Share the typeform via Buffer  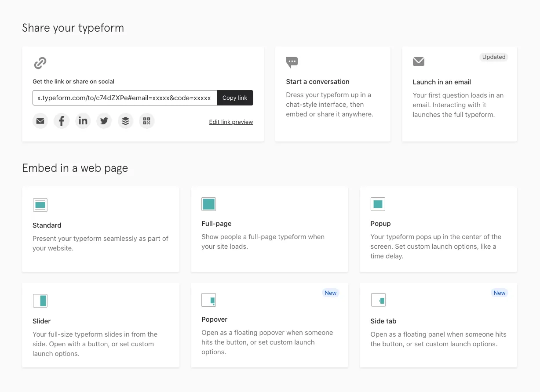coord(125,120)
